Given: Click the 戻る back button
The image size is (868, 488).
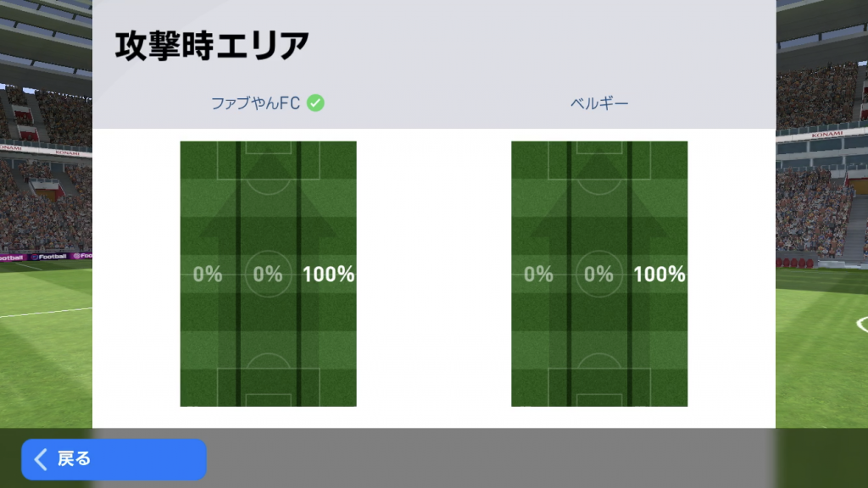Looking at the screenshot, I should [x=114, y=459].
